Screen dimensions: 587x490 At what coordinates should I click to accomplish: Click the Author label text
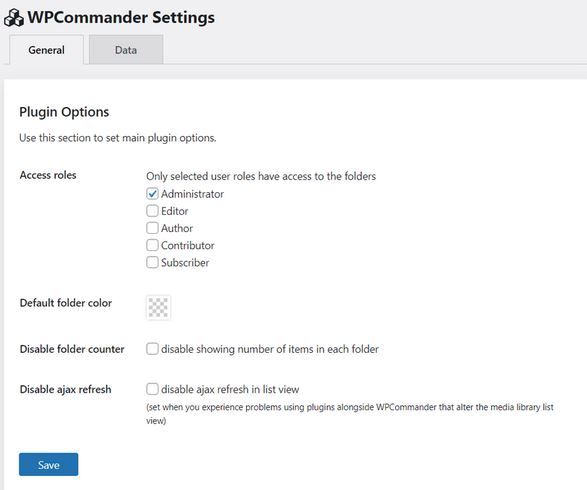(x=177, y=228)
